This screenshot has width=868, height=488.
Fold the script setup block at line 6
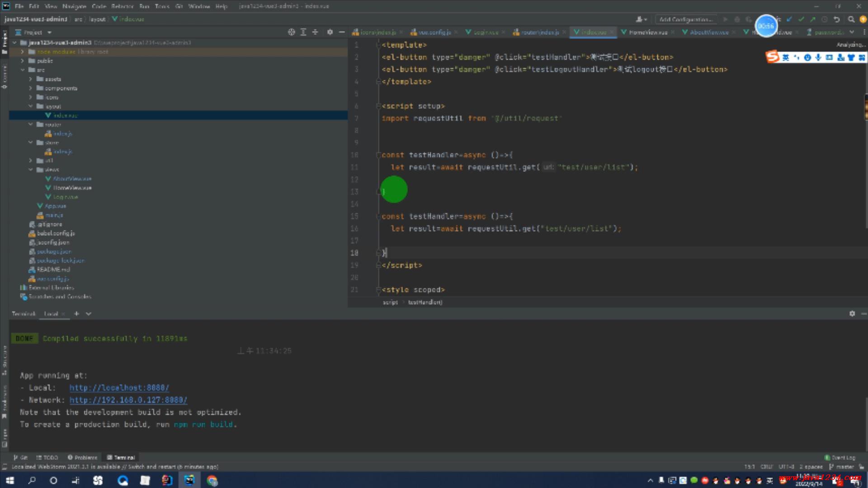(x=378, y=106)
